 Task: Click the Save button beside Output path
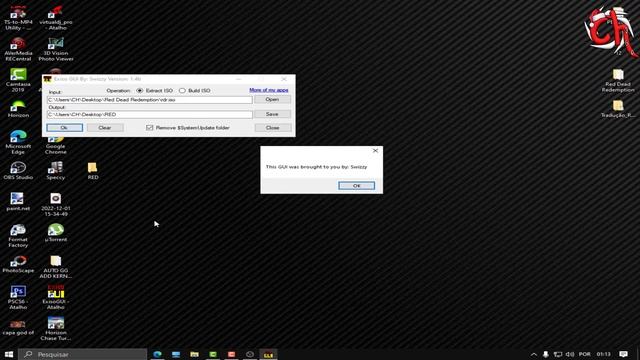[272, 114]
